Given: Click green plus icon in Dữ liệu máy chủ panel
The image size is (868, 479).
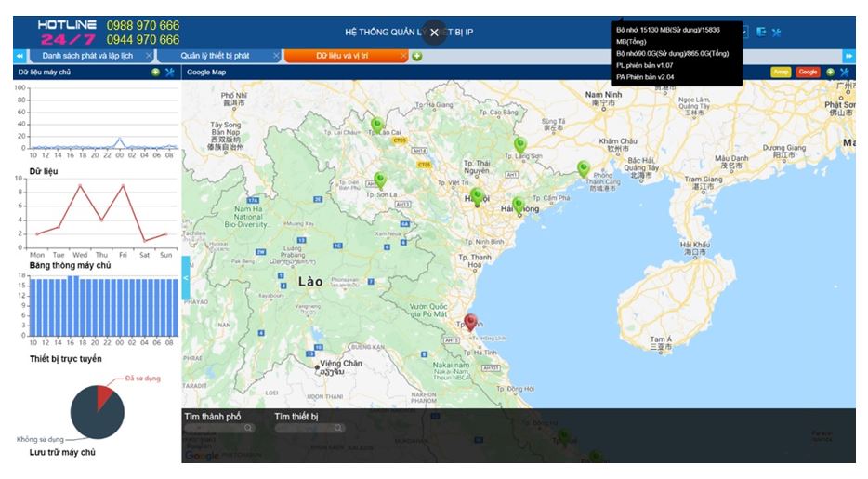Looking at the screenshot, I should pyautogui.click(x=155, y=72).
